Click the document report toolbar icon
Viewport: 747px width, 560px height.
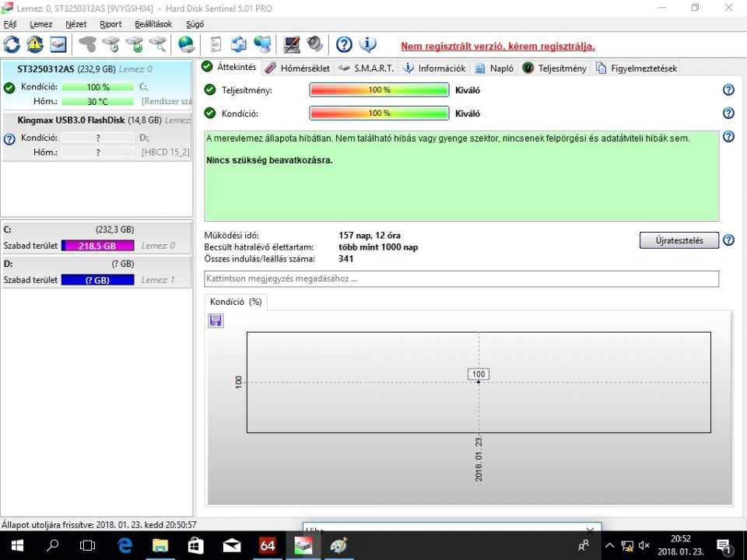[x=216, y=45]
